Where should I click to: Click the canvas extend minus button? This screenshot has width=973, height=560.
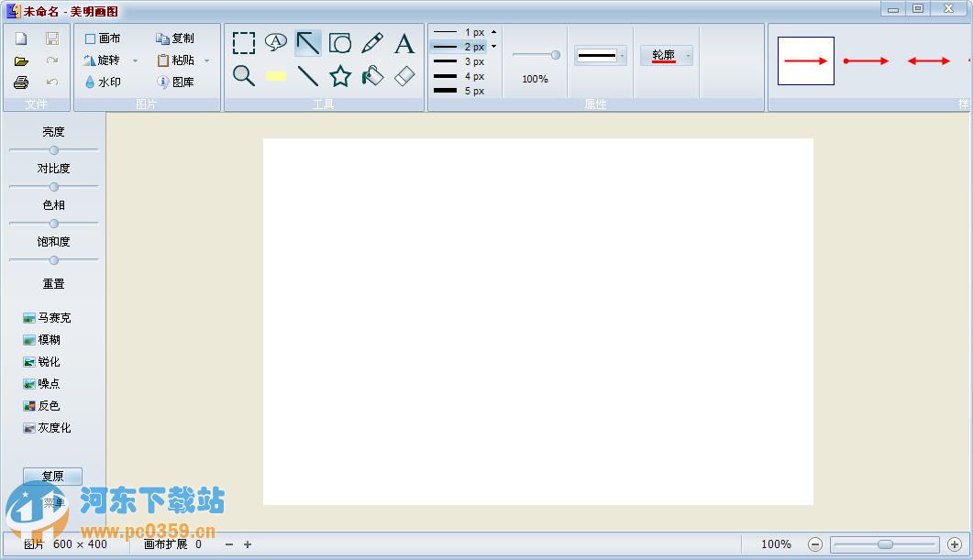pos(229,544)
